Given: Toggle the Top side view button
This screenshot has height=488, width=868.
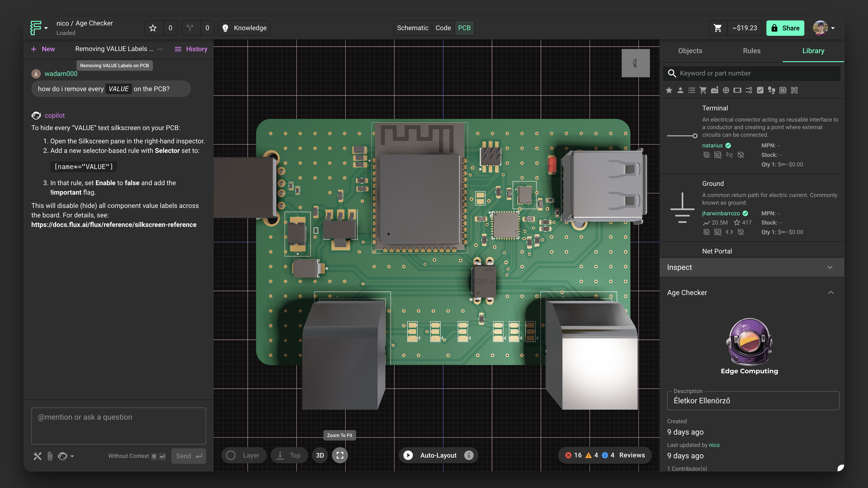Looking at the screenshot, I should pos(289,455).
